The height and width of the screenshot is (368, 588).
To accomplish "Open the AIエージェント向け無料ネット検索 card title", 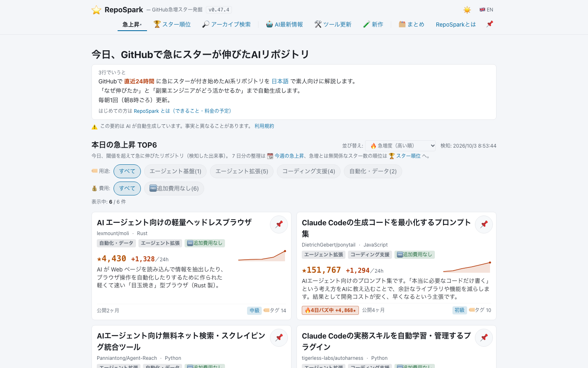I will click(181, 341).
